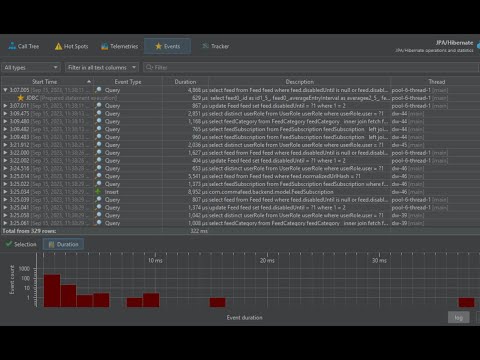Click the tallest histogram bar near 1000 events

pyautogui.click(x=52, y=291)
